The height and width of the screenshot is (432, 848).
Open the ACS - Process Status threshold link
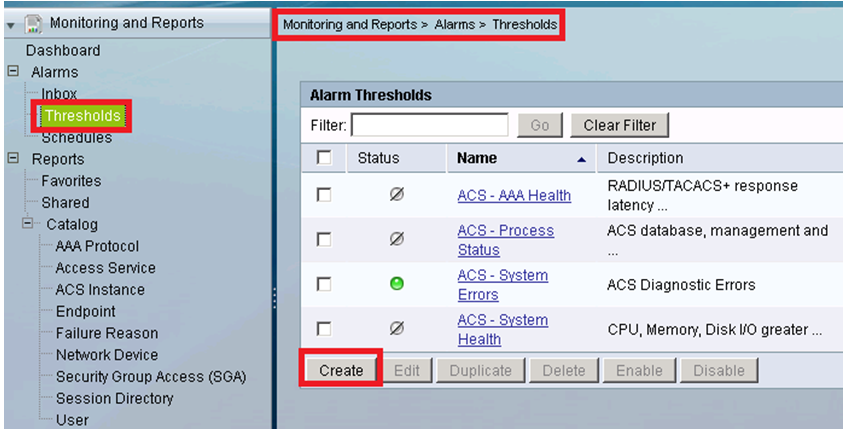click(x=506, y=240)
